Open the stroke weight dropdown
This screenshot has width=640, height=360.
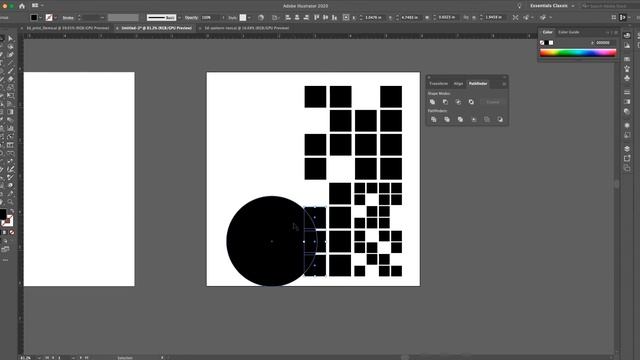click(102, 18)
